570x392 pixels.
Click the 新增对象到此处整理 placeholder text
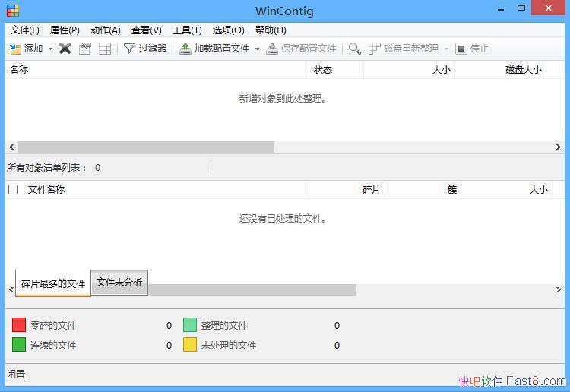[x=282, y=99]
